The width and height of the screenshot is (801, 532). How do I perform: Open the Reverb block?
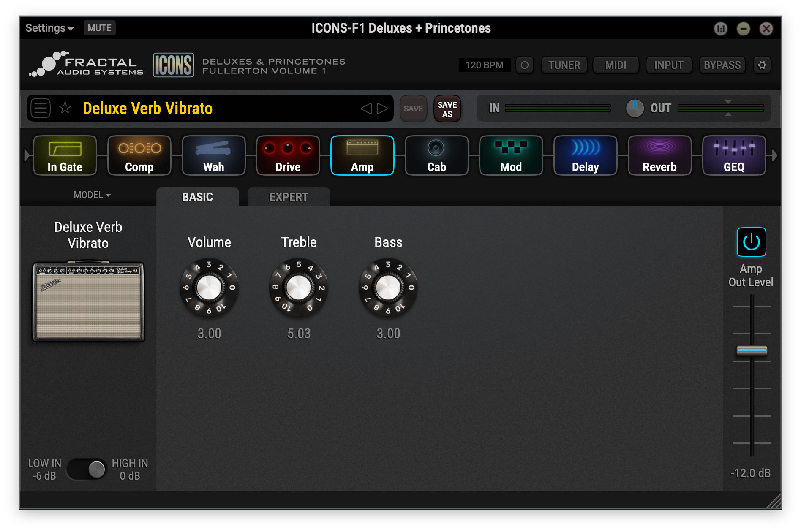pyautogui.click(x=659, y=155)
